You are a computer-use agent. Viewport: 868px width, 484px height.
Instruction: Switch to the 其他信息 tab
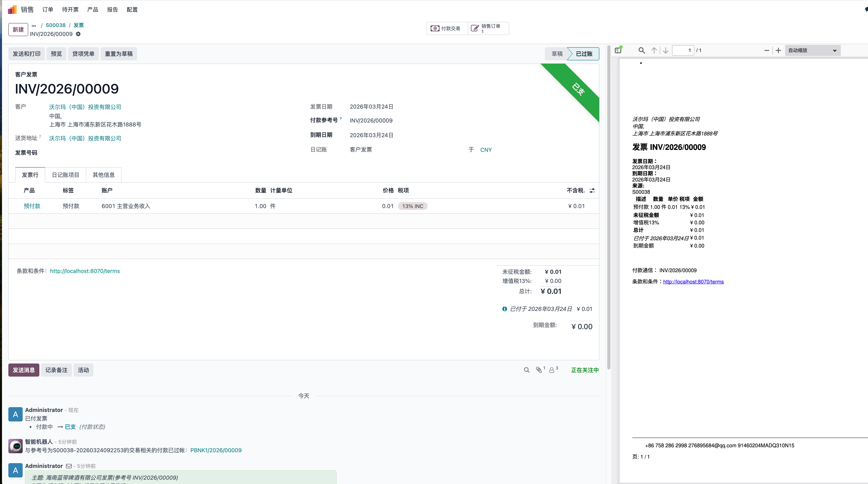104,175
